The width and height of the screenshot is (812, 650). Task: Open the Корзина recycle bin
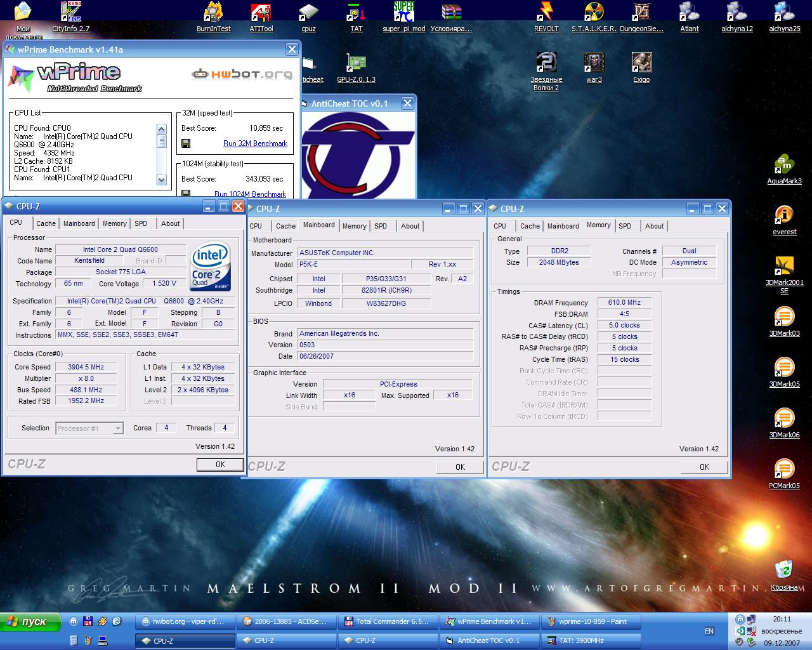[x=785, y=575]
